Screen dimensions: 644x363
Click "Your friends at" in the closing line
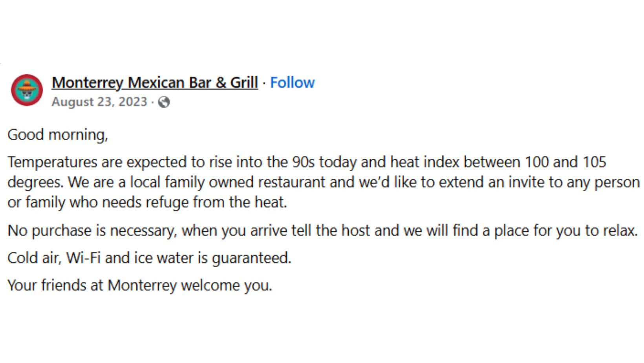pos(55,285)
